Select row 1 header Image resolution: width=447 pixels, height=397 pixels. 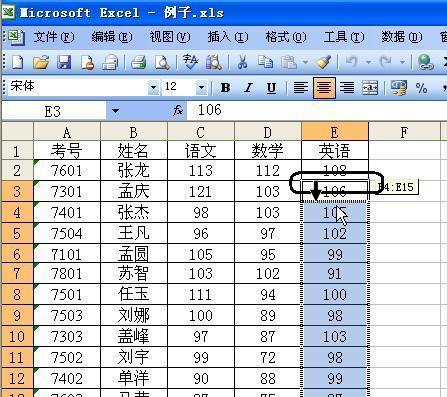17,151
